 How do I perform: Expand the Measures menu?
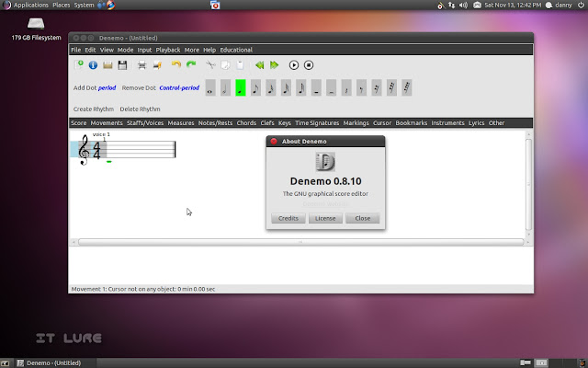[181, 123]
